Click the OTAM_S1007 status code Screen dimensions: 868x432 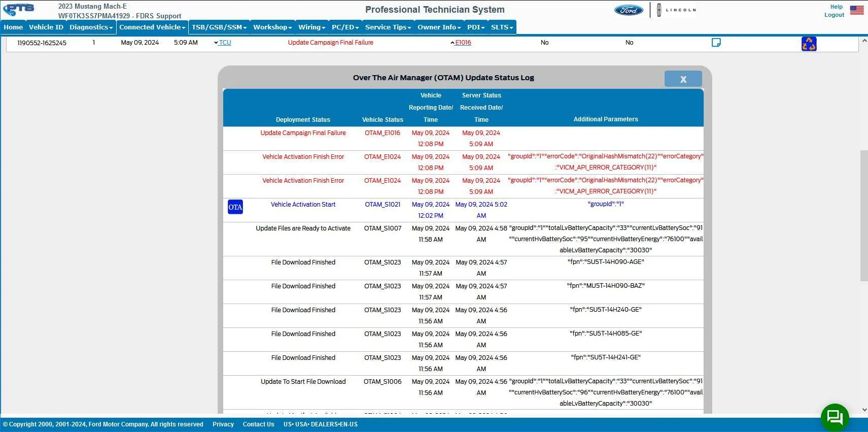click(383, 228)
